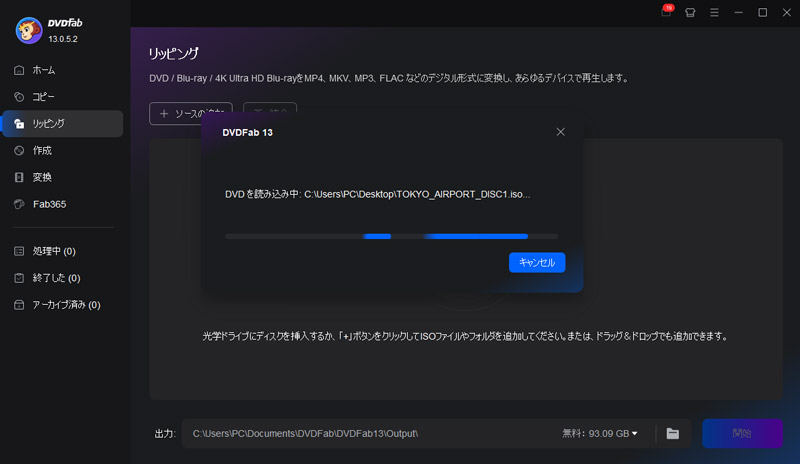Click the DVDFab monkey logo

(x=29, y=30)
